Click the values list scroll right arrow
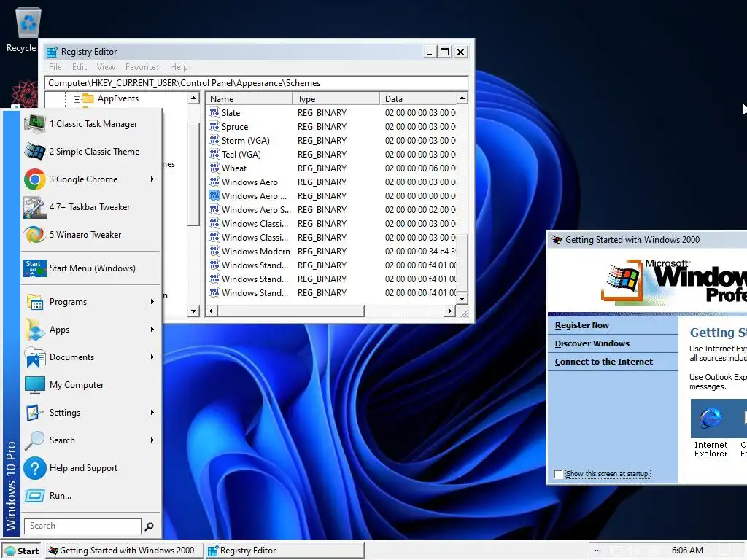This screenshot has width=747, height=560. click(x=449, y=311)
